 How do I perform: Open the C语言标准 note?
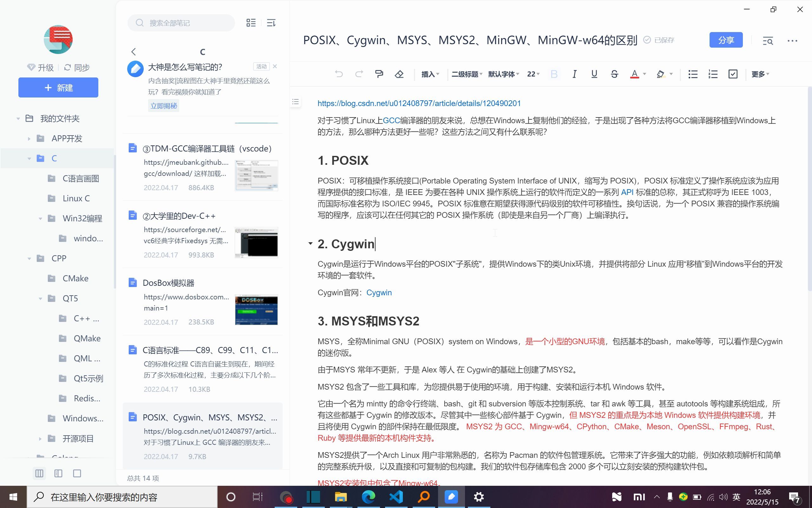pyautogui.click(x=203, y=369)
